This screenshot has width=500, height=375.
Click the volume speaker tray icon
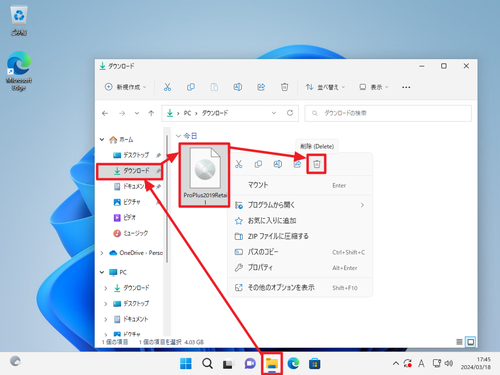pyautogui.click(x=449, y=363)
